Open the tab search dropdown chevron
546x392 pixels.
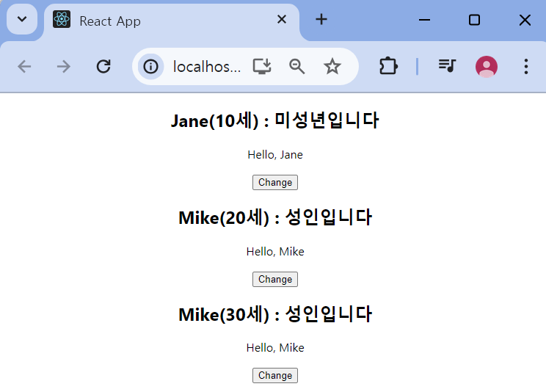(22, 19)
